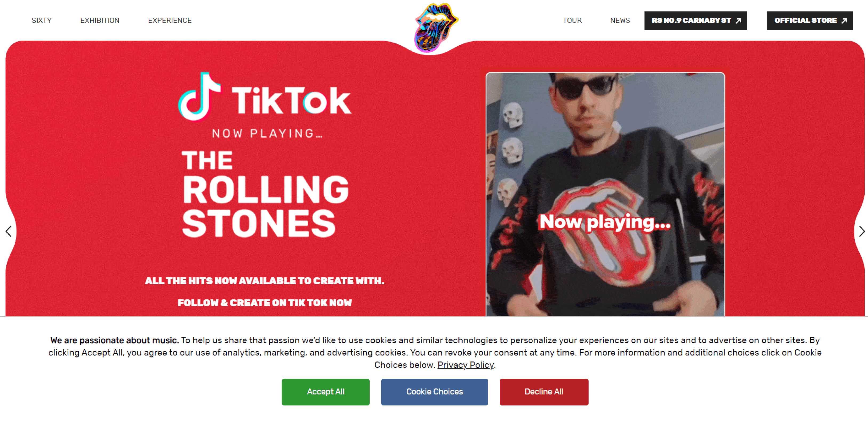Click arrow icon on RS No.9 Carnaby St
Screen dimensions: 868x426
click(738, 21)
